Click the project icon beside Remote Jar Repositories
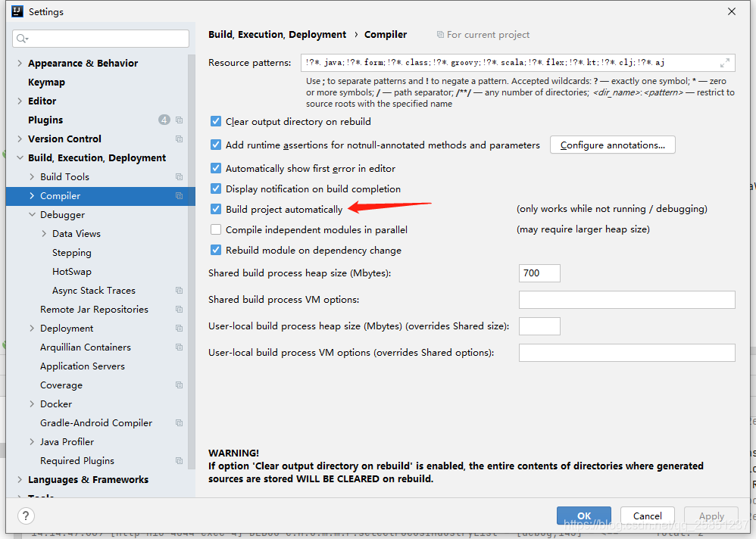This screenshot has height=539, width=756. point(180,309)
